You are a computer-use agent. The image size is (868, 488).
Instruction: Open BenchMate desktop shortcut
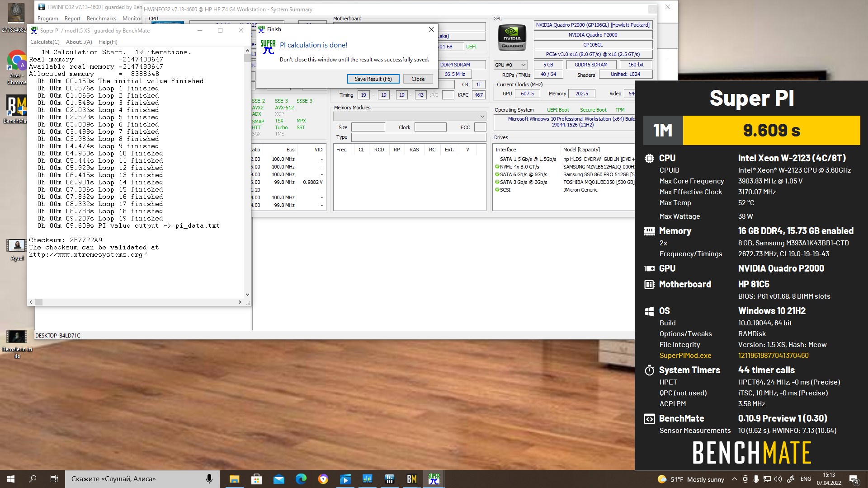(16, 109)
